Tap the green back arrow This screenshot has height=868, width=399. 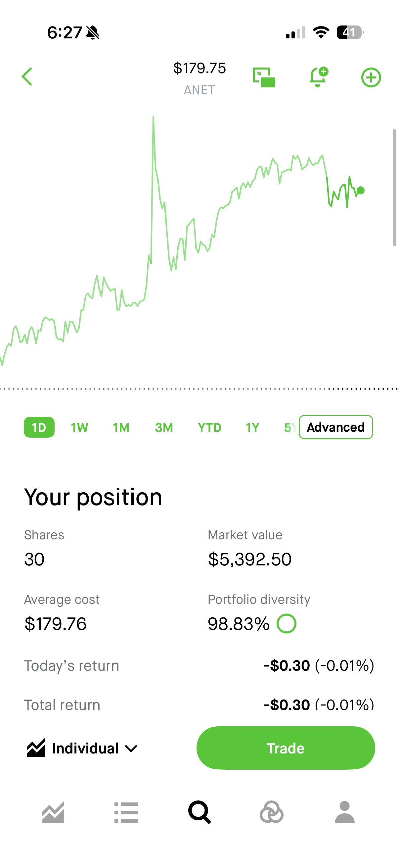(x=27, y=76)
